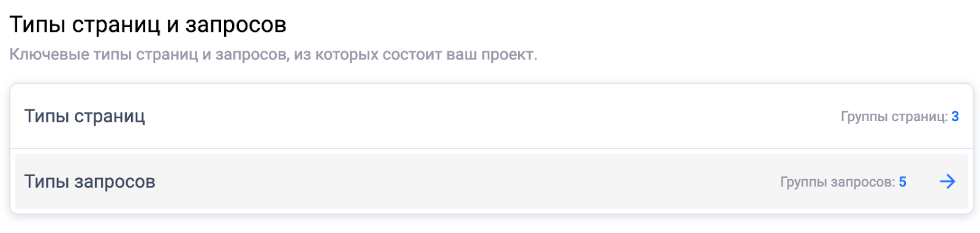
Task: Open the Типы запросов row
Action: click(x=491, y=182)
